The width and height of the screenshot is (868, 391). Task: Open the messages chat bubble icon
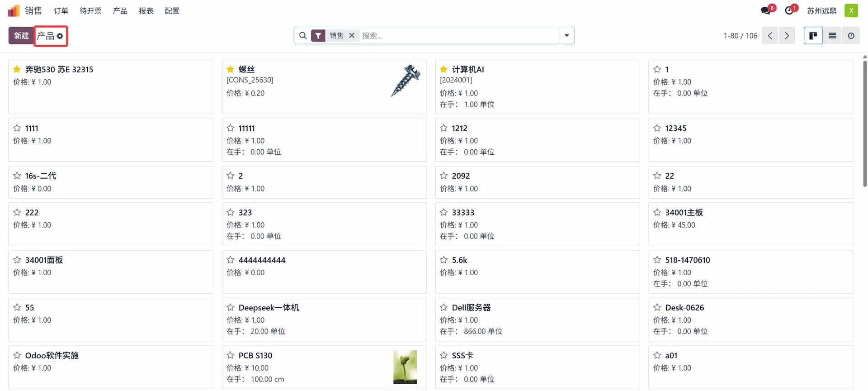pyautogui.click(x=766, y=10)
